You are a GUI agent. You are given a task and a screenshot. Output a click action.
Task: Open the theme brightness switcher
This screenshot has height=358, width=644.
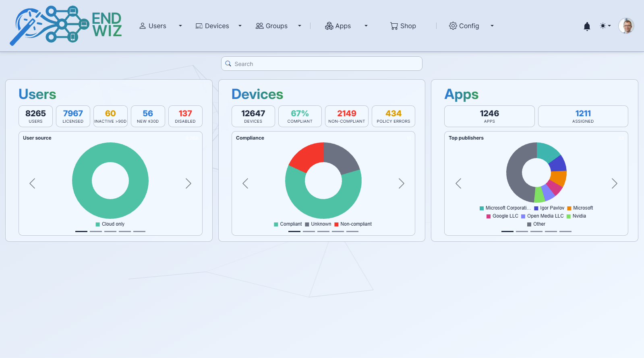point(605,26)
